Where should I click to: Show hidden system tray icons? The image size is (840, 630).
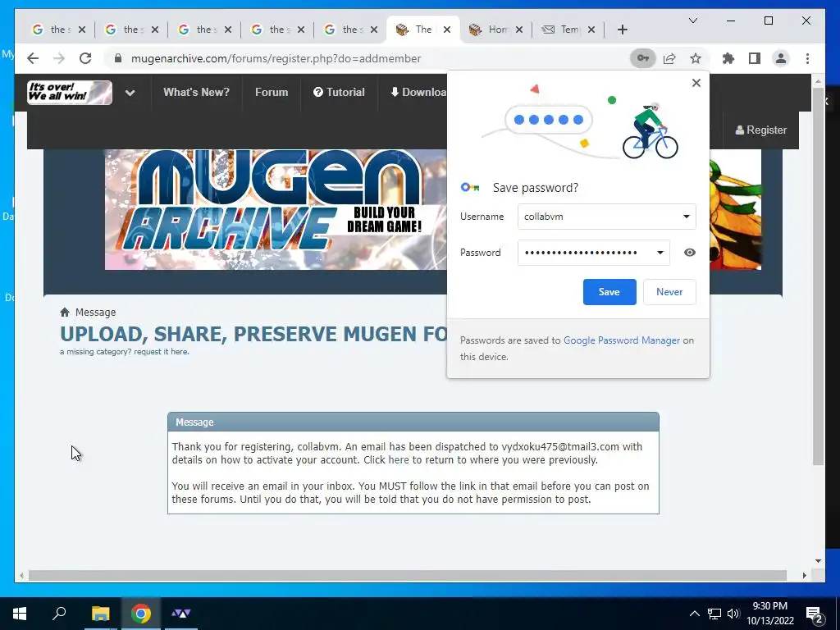[694, 614]
